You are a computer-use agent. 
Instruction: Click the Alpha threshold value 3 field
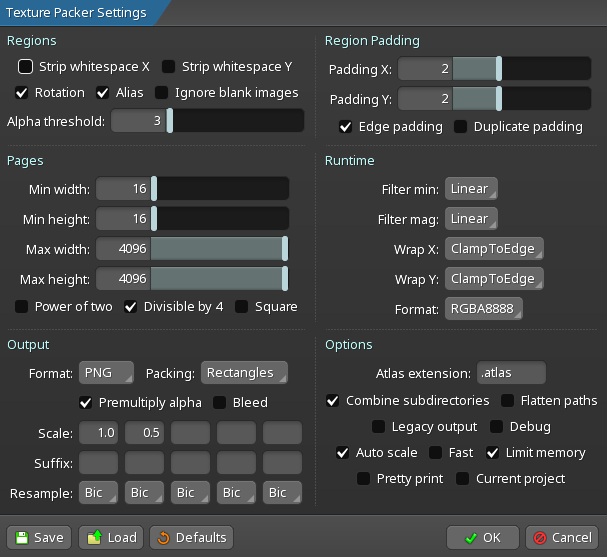[139, 120]
